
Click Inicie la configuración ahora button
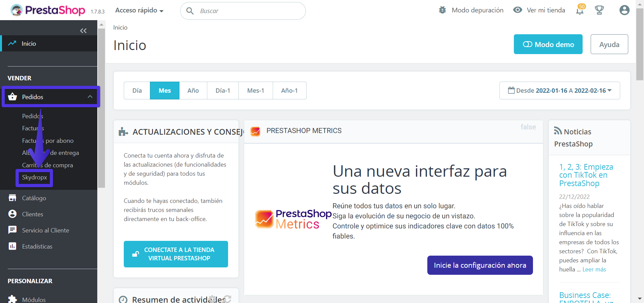pos(480,265)
